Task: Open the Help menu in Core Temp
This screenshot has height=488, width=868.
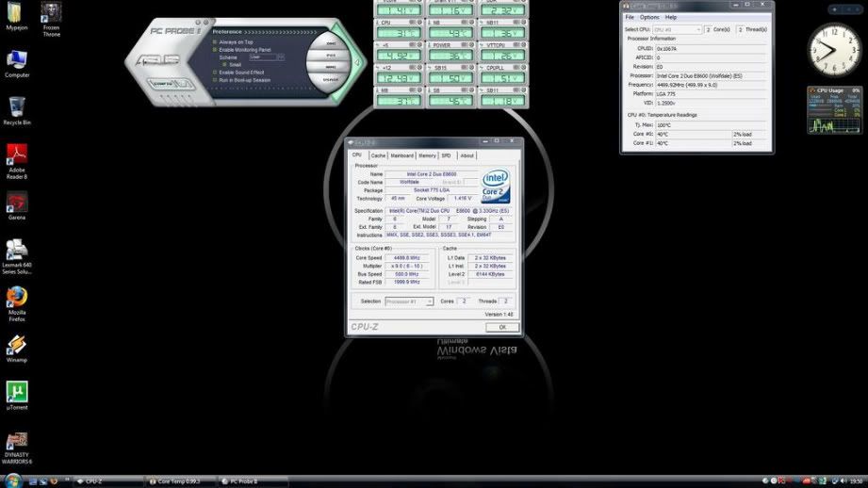Action: (x=670, y=17)
